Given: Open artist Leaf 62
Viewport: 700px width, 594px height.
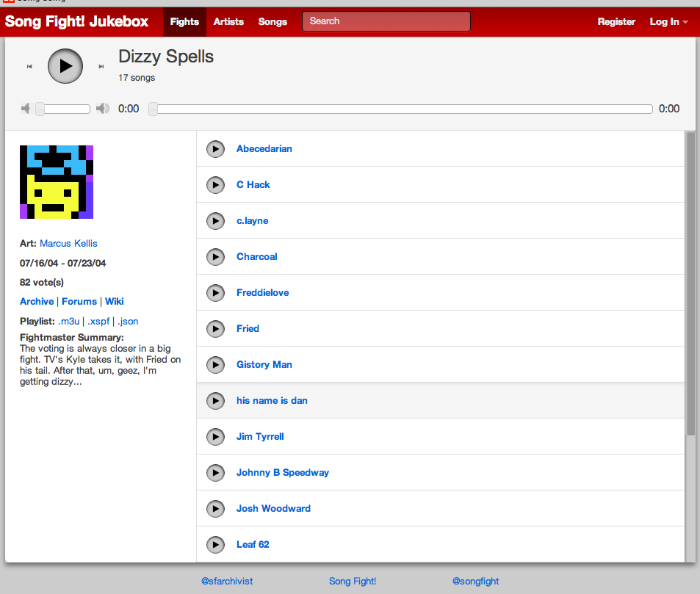Looking at the screenshot, I should coord(253,545).
